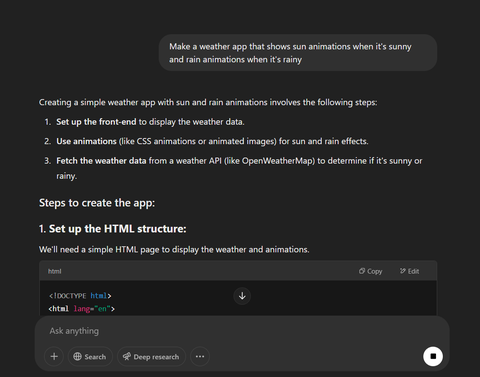The height and width of the screenshot is (377, 480).
Task: Stop generating with the square button
Action: 433,356
